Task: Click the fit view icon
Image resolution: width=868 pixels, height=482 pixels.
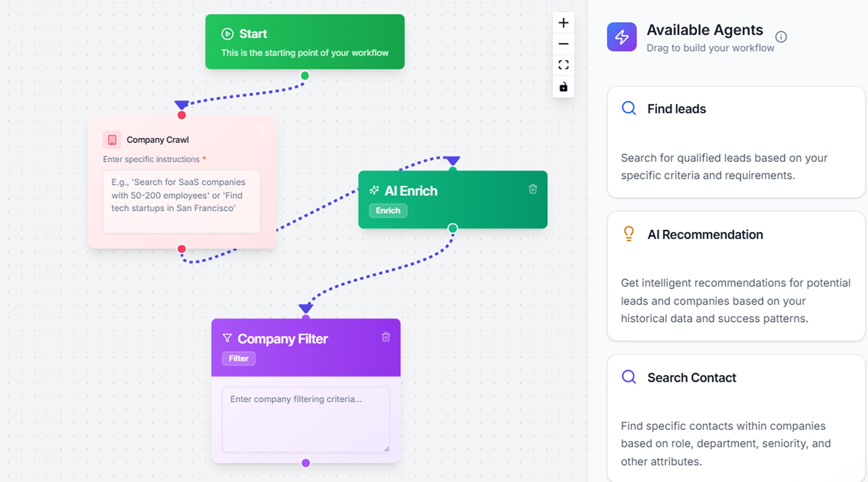Action: click(563, 65)
